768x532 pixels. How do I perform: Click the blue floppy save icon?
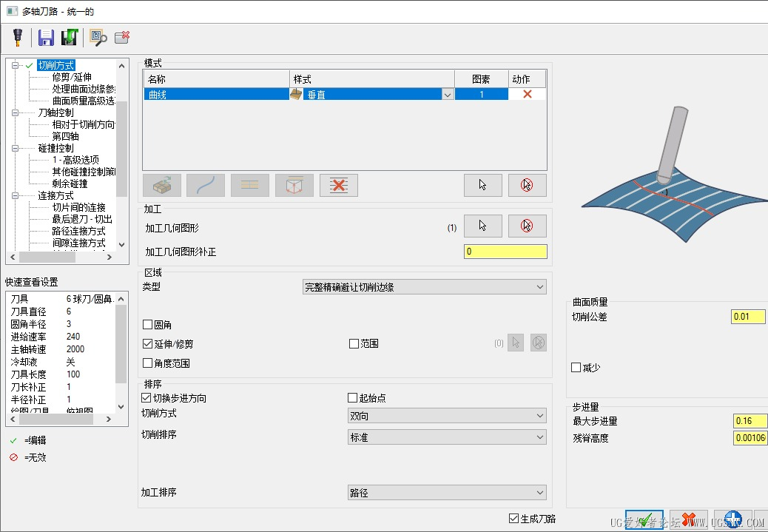46,37
